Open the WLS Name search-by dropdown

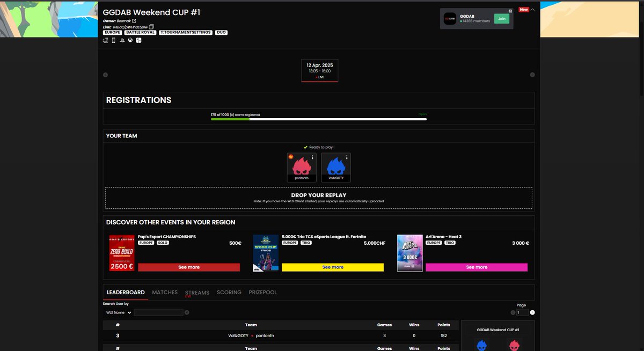(118, 312)
